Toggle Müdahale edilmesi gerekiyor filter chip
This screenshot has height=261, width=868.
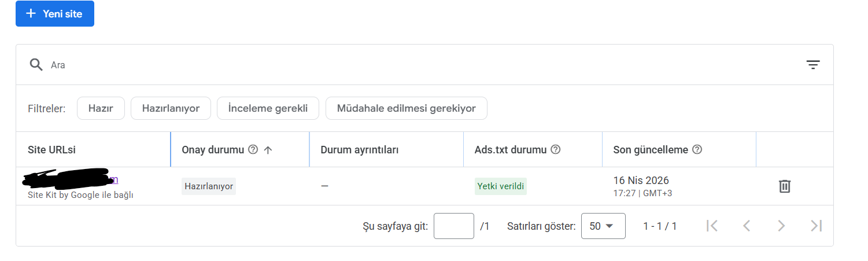[x=407, y=108]
